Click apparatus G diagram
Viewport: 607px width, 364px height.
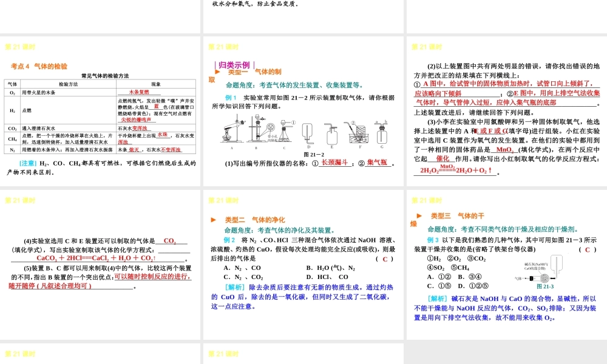(381, 133)
